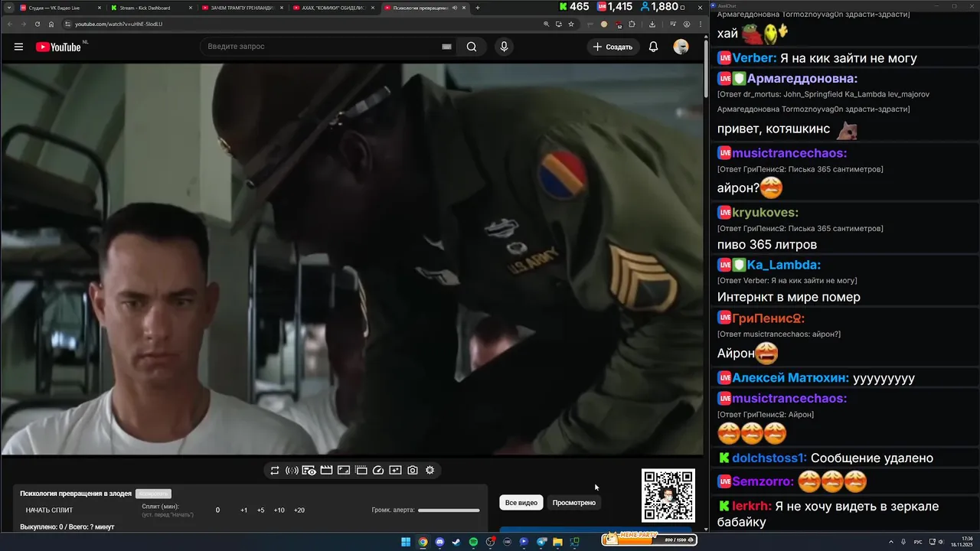Click the zoom magnifier icon in address bar
The image size is (980, 551).
coord(546,24)
